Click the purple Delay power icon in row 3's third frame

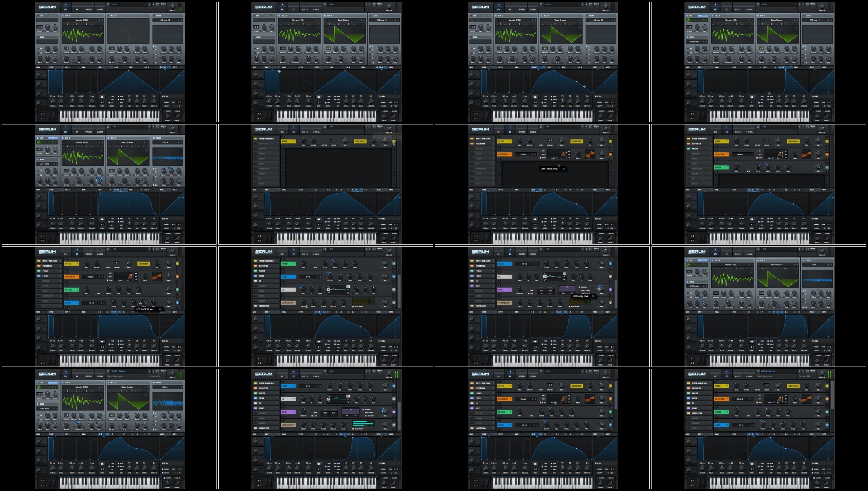coord(611,290)
